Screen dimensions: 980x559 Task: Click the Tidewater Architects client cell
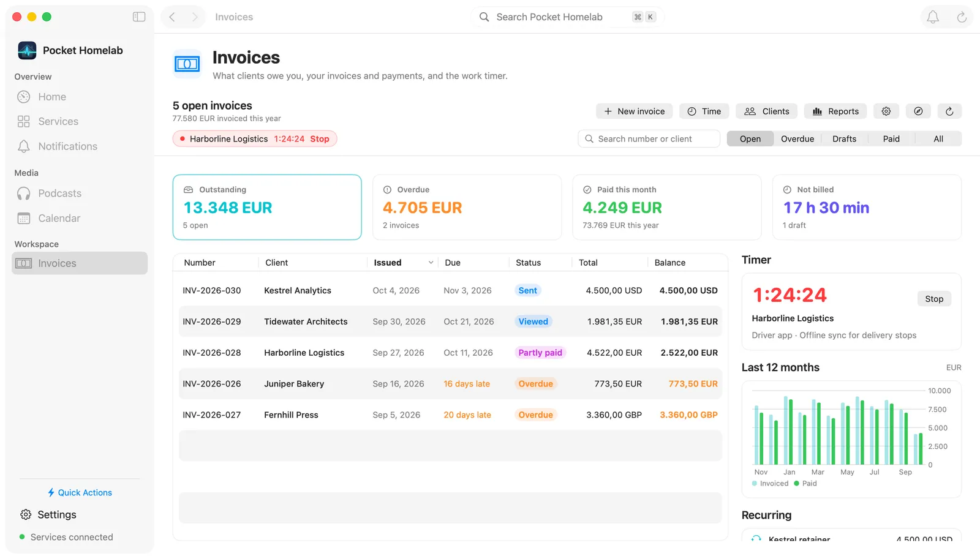[x=306, y=322]
